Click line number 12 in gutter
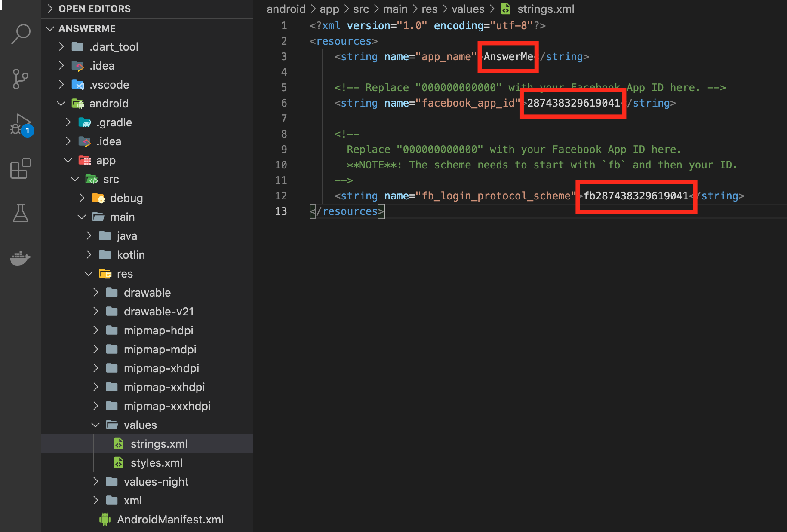 [x=281, y=196]
